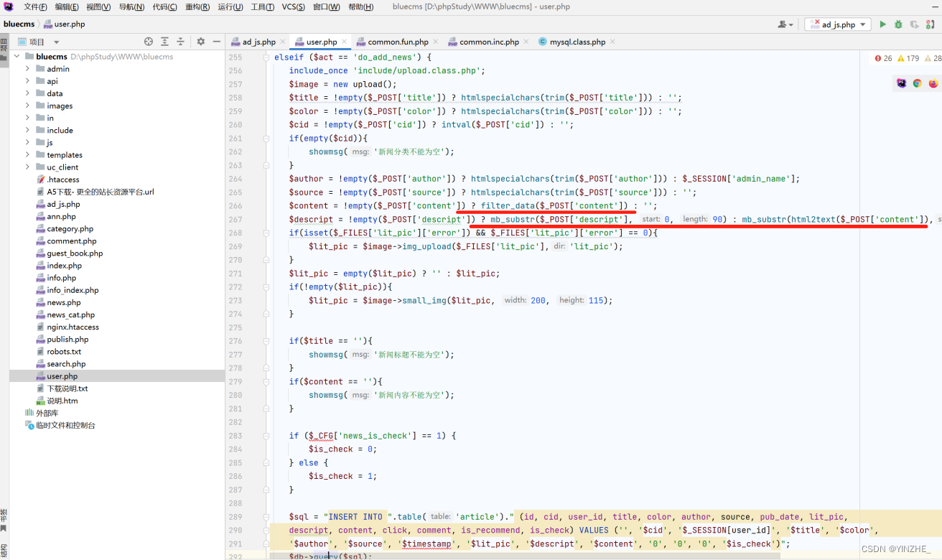Close the ad_js.php editor tab
The height and width of the screenshot is (560, 942).
[282, 42]
